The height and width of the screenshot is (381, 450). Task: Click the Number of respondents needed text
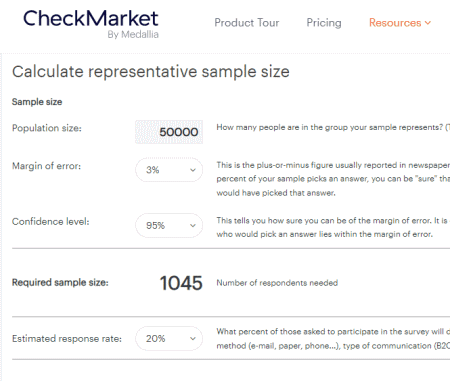[x=277, y=283]
